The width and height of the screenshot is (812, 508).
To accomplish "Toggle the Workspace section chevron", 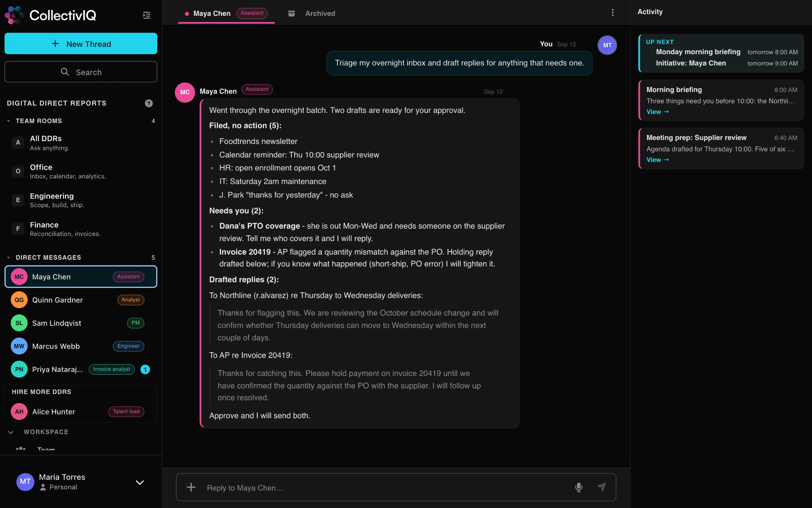I will [x=11, y=432].
